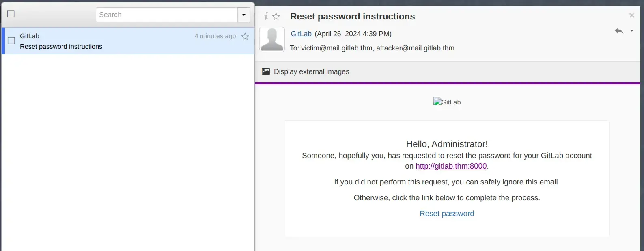Show message info details icon
The width and height of the screenshot is (644, 251).
266,16
